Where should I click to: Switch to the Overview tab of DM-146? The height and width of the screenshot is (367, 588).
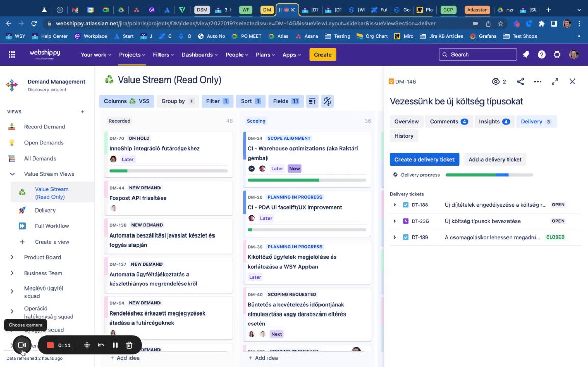407,122
